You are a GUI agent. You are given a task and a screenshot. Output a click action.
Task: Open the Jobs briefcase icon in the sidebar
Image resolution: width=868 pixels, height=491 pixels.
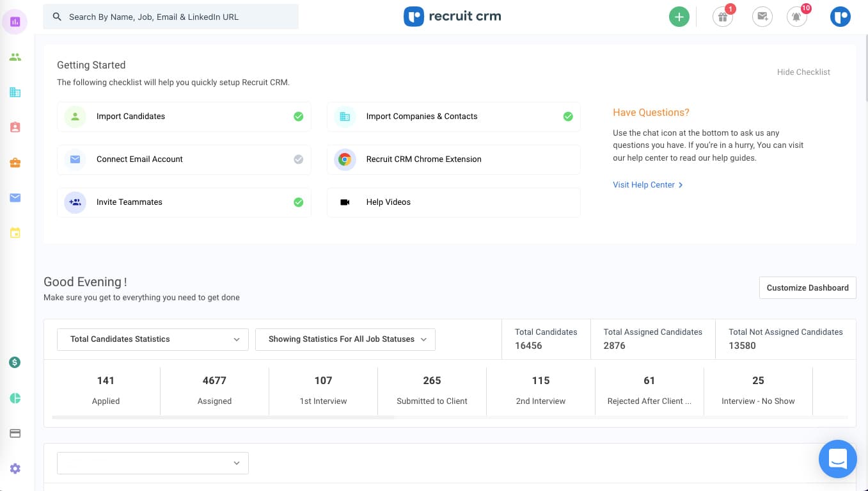15,163
